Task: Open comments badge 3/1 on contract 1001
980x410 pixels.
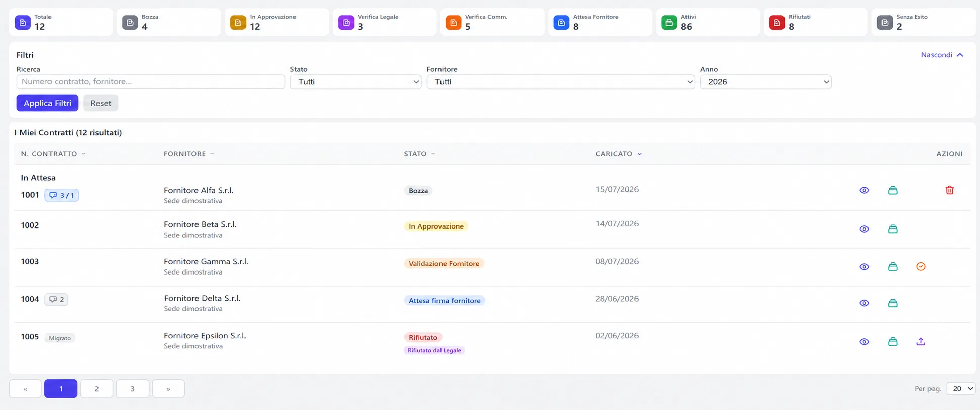Action: [62, 195]
